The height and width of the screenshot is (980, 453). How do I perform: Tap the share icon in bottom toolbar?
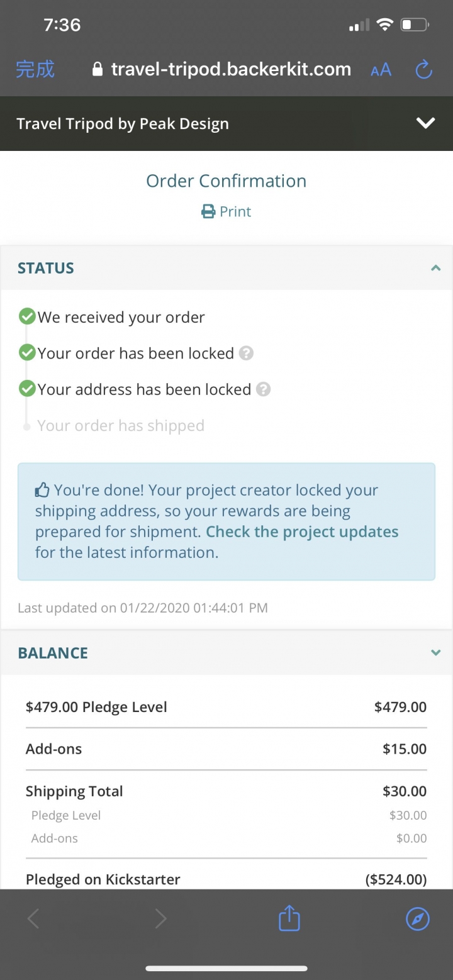coord(289,919)
